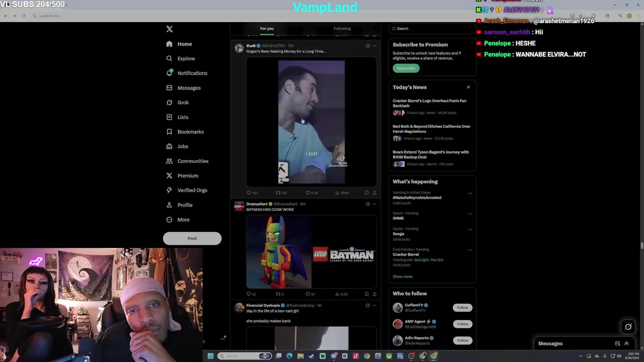Open DramaAlert's profile avatar
The height and width of the screenshot is (362, 644).
239,206
